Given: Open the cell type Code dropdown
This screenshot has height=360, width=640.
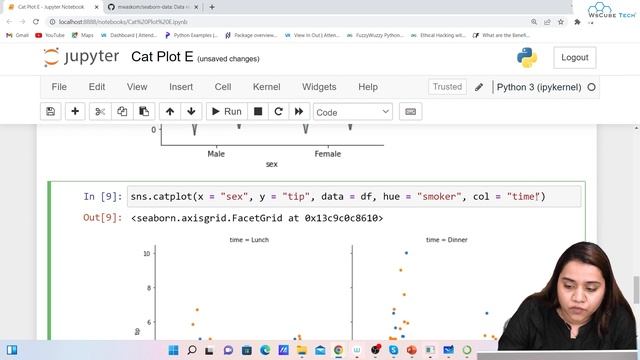Looking at the screenshot, I should click(x=353, y=112).
